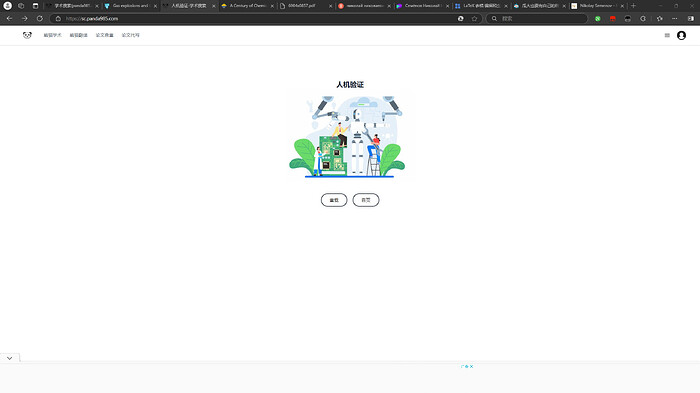Switch to the "A Century of Chem" tab
This screenshot has height=393, width=700.
click(248, 6)
